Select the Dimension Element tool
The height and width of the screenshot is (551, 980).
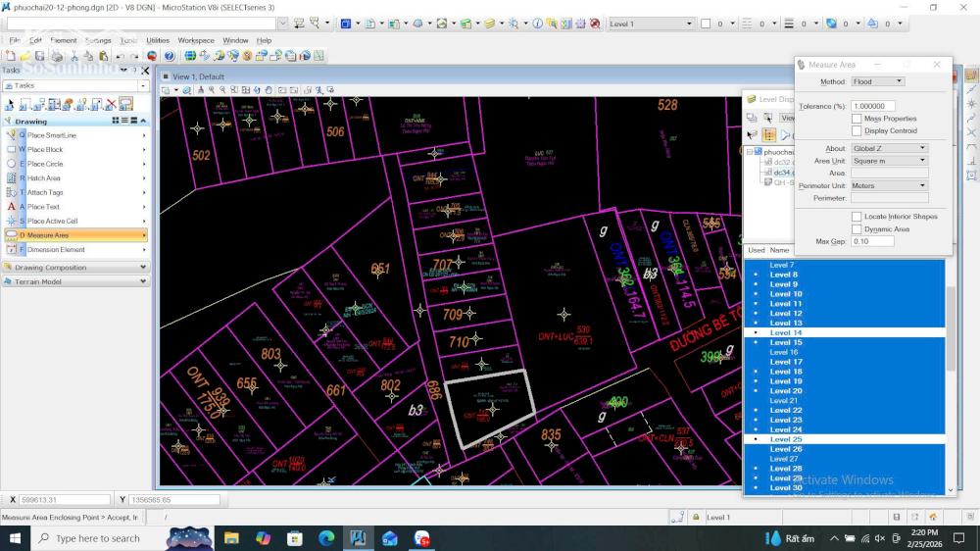tap(56, 250)
